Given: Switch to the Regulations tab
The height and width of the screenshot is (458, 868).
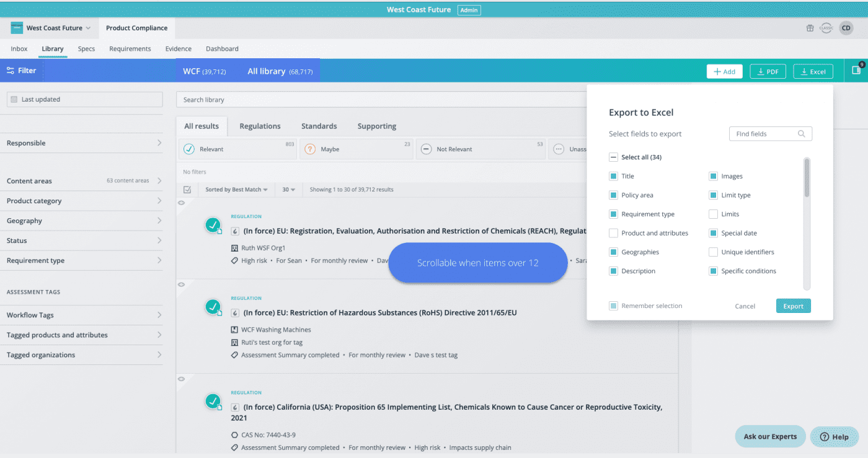Looking at the screenshot, I should [260, 126].
